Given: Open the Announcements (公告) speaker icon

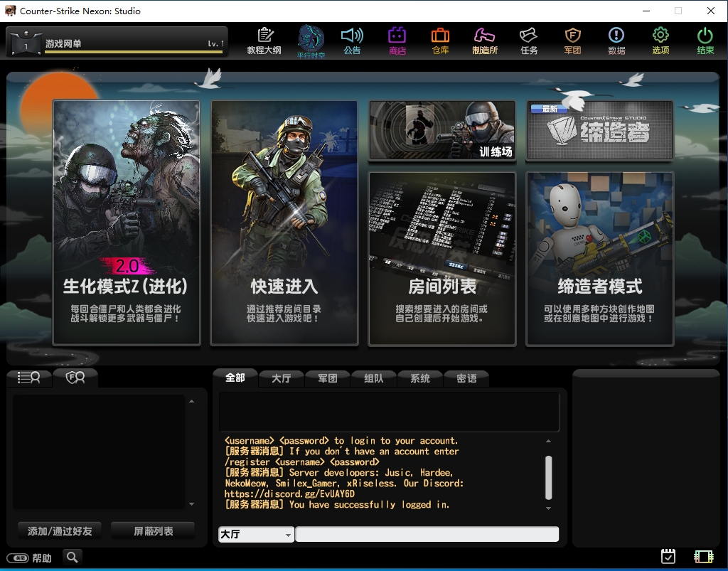Looking at the screenshot, I should 353,41.
